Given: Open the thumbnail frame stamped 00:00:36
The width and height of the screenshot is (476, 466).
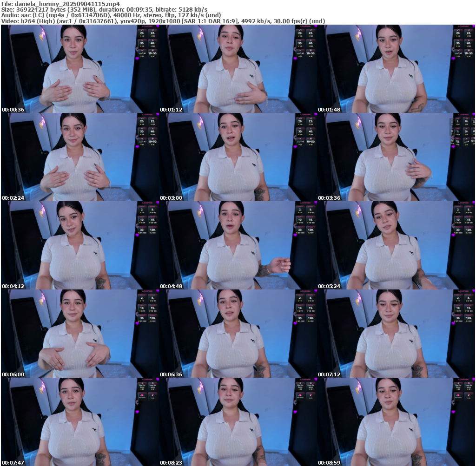Looking at the screenshot, I should pos(80,69).
